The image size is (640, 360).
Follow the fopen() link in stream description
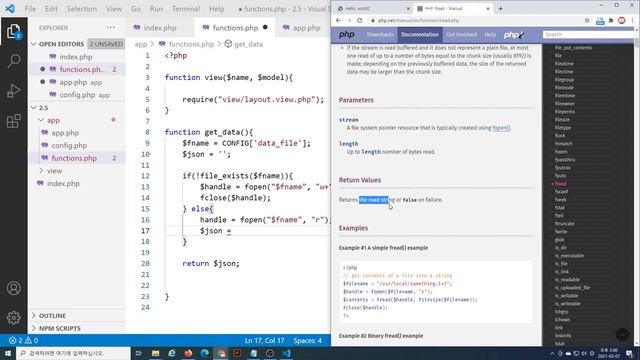501,128
